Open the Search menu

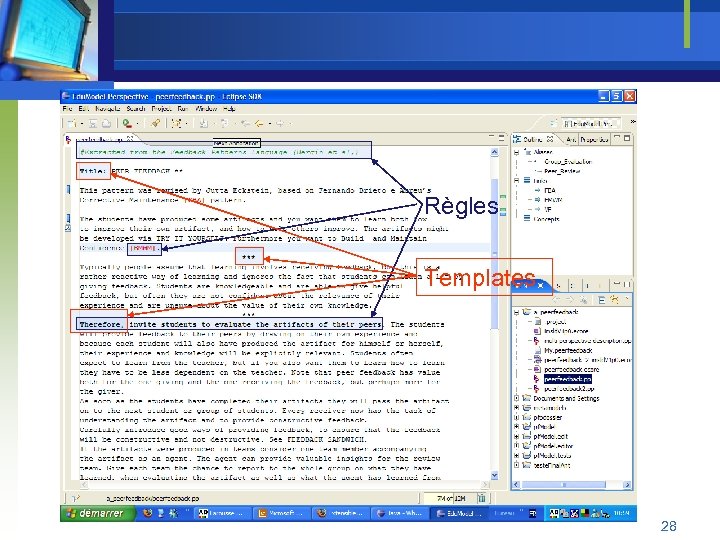click(x=135, y=109)
